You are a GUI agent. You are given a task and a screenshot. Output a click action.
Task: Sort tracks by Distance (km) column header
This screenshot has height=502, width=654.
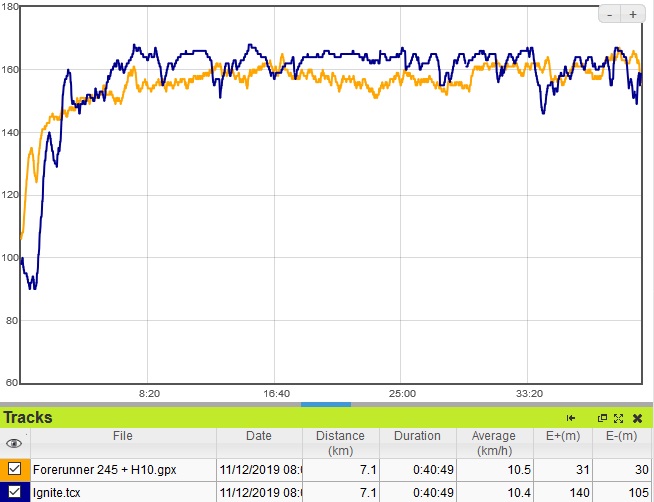tap(340, 442)
